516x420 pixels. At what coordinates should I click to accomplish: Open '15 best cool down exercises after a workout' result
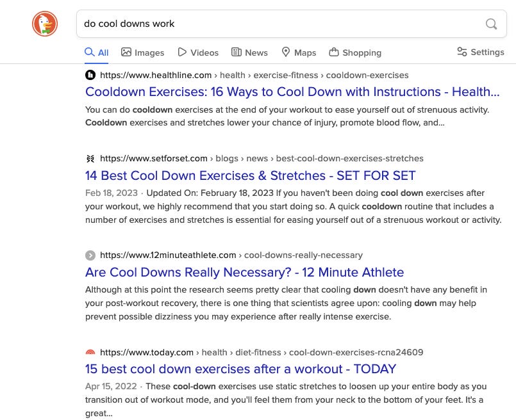pos(240,369)
